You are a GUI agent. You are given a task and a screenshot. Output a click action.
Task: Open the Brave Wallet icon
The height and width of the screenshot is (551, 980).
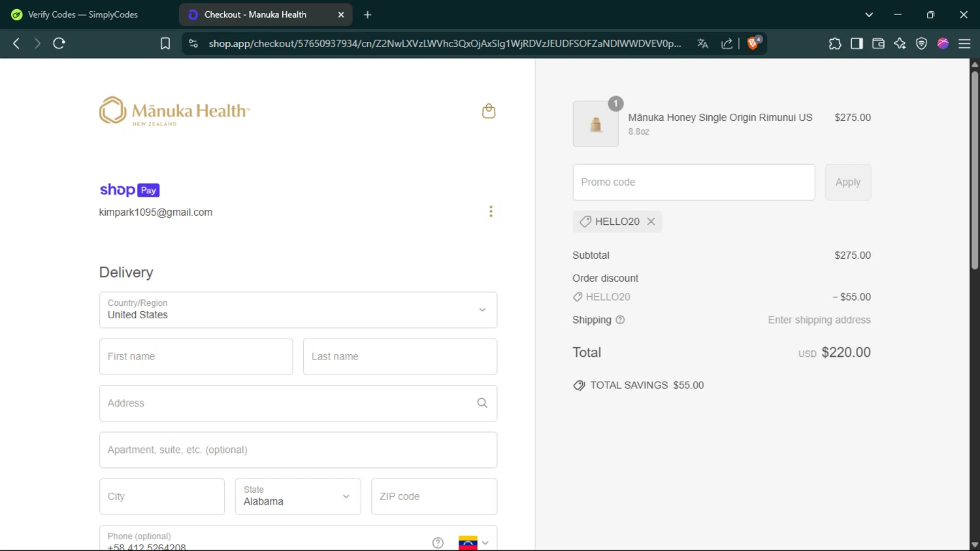[878, 43]
